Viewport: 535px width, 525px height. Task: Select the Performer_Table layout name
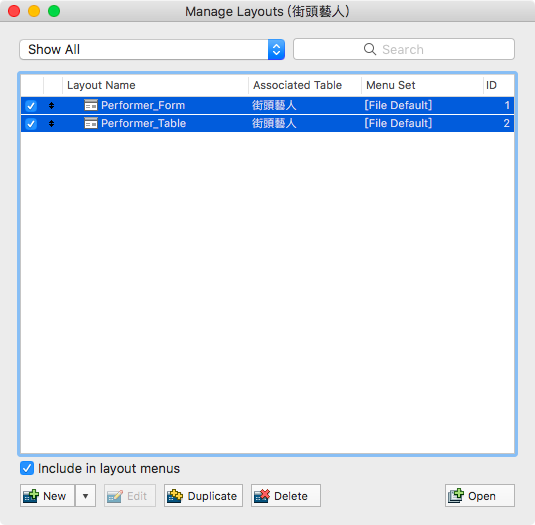(x=144, y=123)
